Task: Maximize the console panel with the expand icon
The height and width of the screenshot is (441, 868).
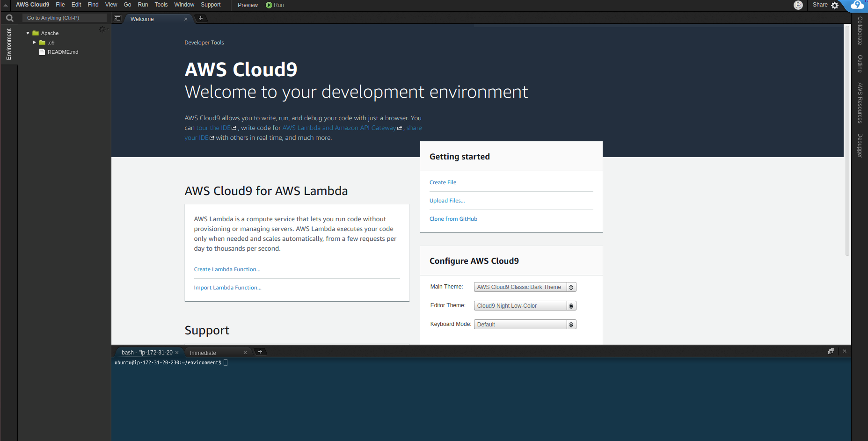Action: (831, 351)
